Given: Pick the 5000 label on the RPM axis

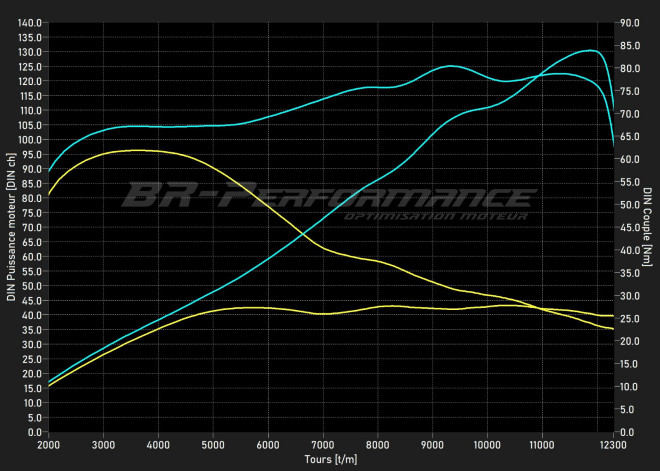Looking at the screenshot, I should point(213,442).
